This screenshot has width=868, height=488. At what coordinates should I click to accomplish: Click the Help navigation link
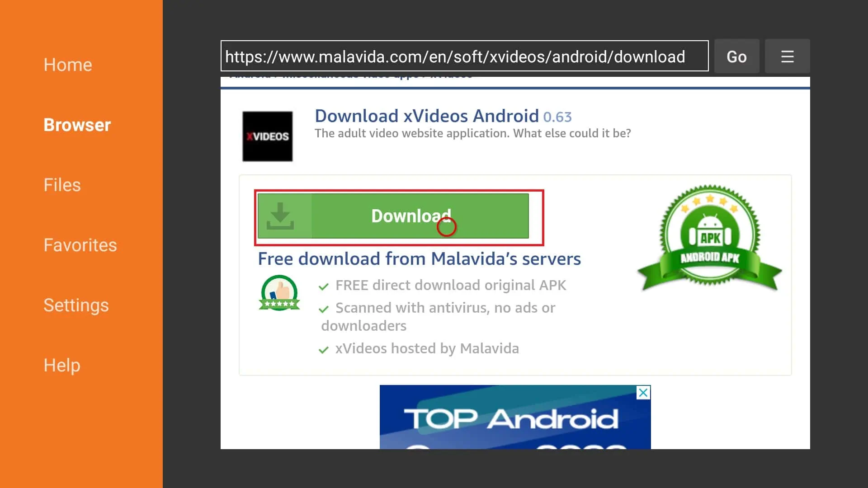(62, 365)
